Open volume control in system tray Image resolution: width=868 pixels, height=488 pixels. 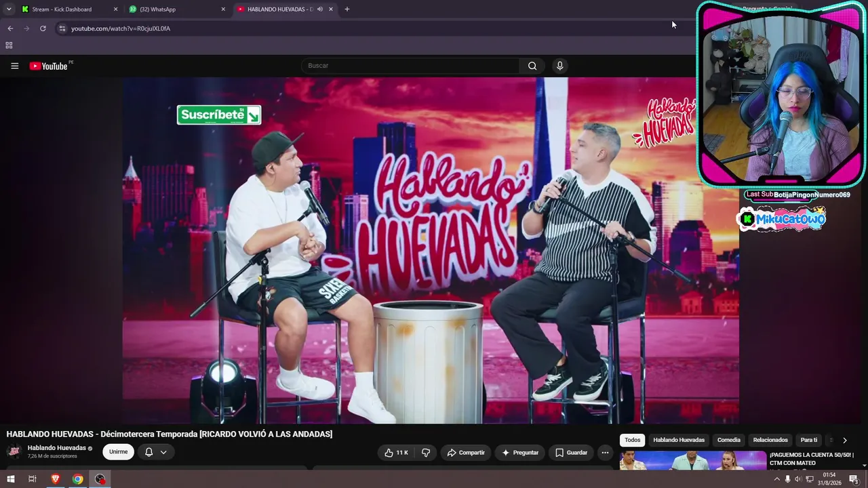point(798,479)
